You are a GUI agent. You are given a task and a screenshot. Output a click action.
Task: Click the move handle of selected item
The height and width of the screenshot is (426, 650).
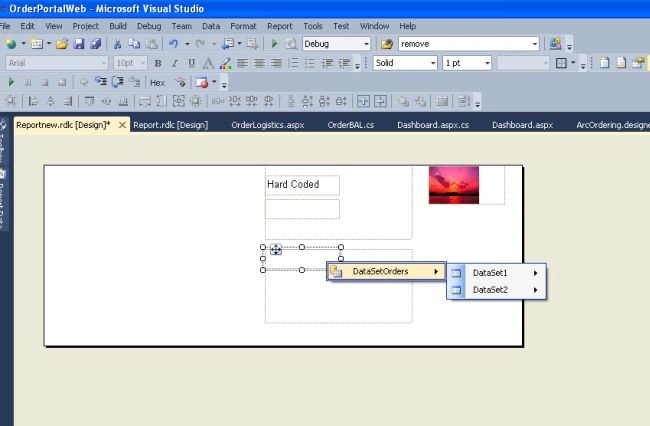[x=276, y=249]
